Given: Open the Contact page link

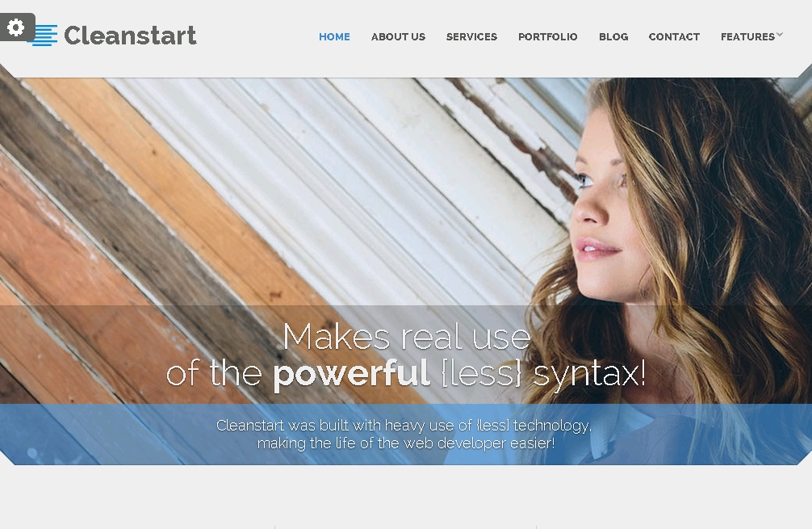Looking at the screenshot, I should 674,37.
